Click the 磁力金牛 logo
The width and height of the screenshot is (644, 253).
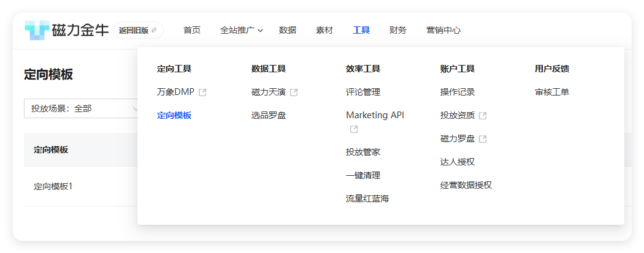tap(66, 31)
